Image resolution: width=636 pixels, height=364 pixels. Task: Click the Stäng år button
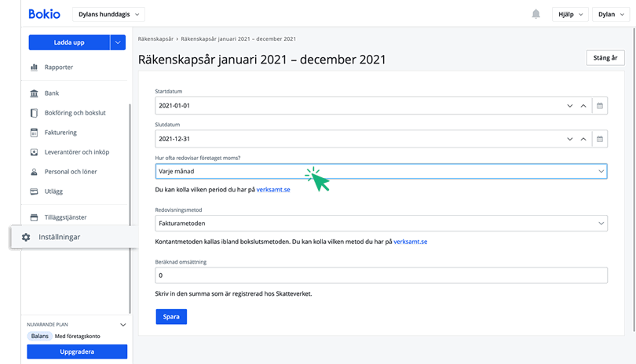coord(605,58)
